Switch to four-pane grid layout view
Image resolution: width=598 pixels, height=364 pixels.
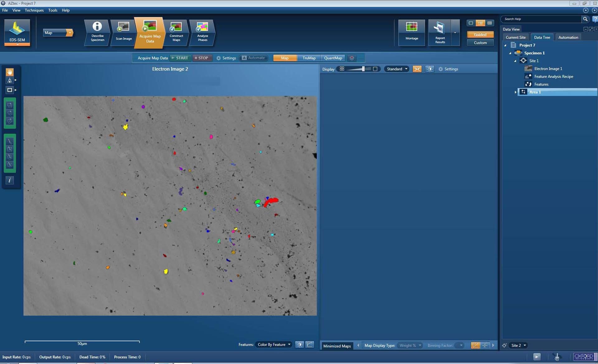[490, 23]
